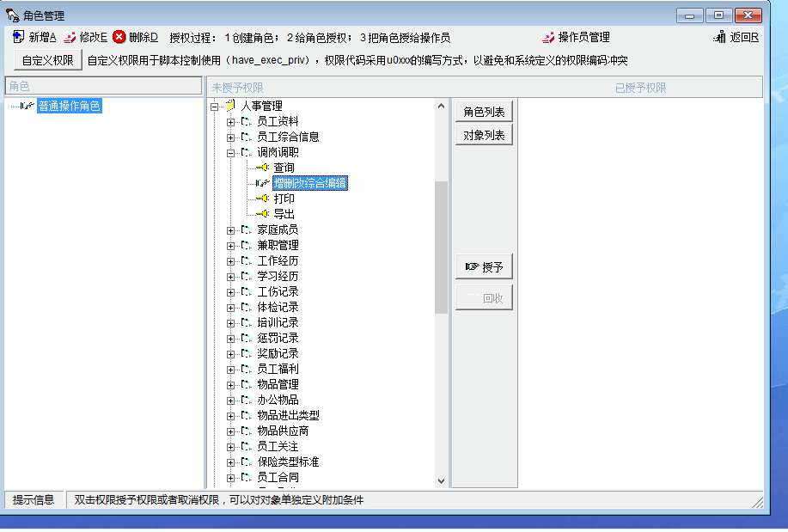Click the 人事管理 root folder icon

click(229, 106)
